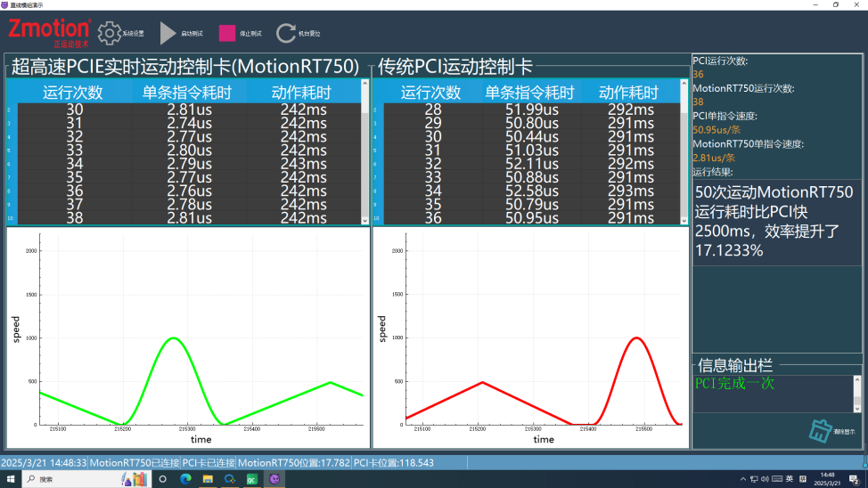Click the Zmotion logo
The width and height of the screenshot is (868, 488).
point(49,33)
